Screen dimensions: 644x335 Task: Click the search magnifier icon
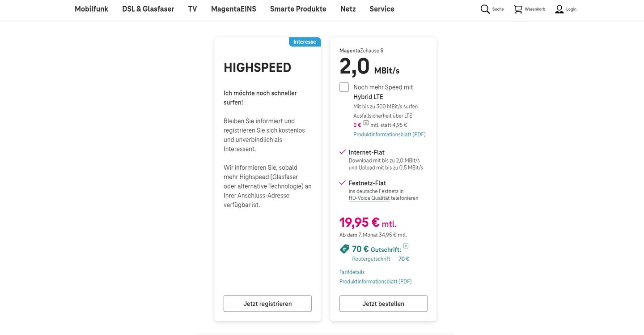(x=485, y=9)
